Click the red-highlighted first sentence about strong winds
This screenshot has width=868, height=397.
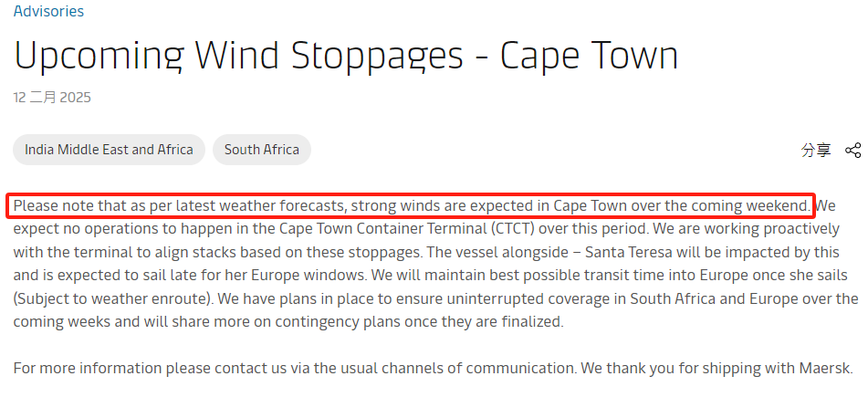click(412, 206)
